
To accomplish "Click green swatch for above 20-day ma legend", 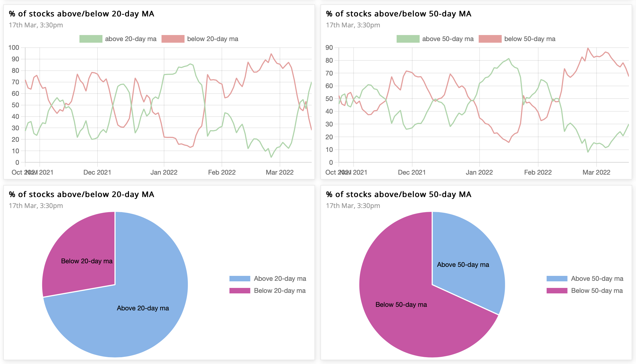I will click(91, 39).
